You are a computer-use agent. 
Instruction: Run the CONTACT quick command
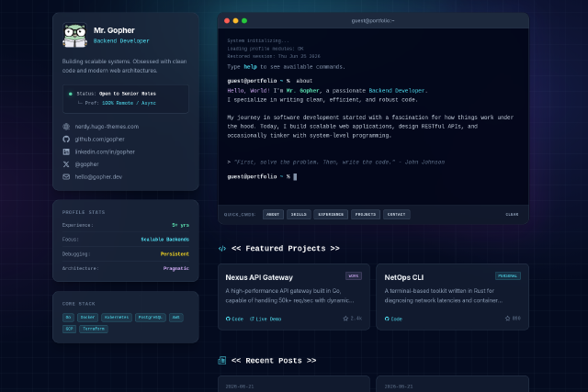(x=396, y=215)
